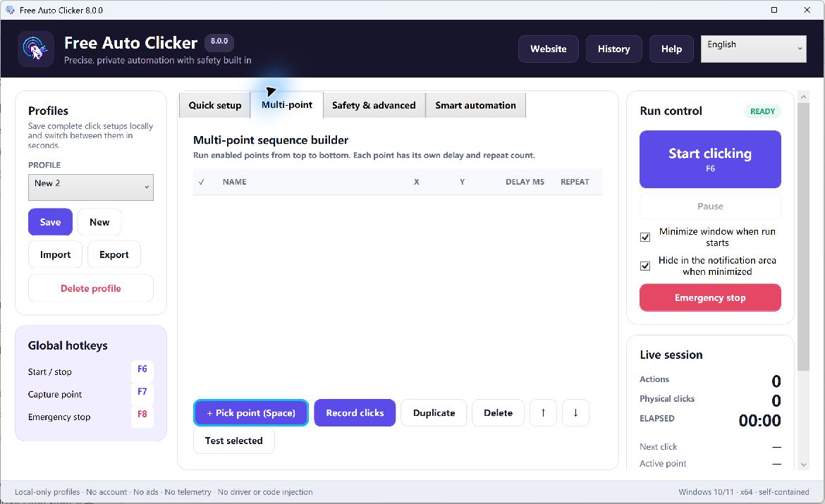Open the Website link button
This screenshot has width=825, height=504.
coord(549,49)
